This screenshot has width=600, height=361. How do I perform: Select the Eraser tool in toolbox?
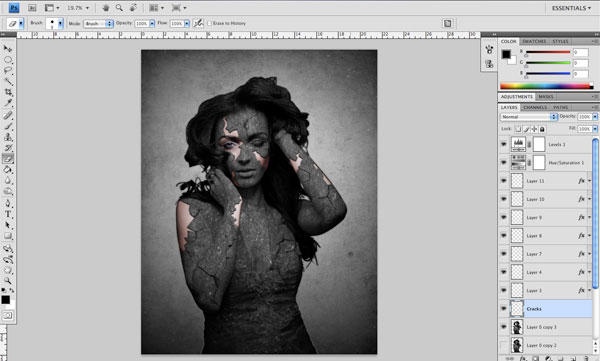point(8,158)
